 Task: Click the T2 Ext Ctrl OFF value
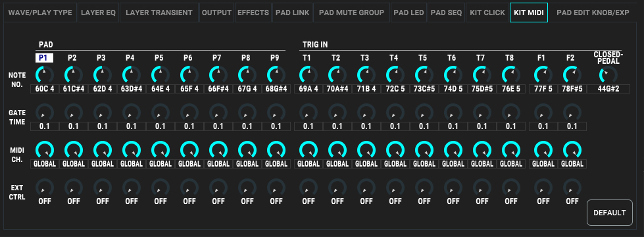[337, 201]
